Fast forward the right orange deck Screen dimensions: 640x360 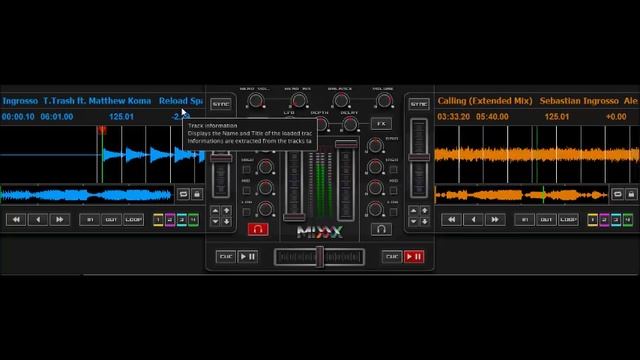[x=495, y=220]
